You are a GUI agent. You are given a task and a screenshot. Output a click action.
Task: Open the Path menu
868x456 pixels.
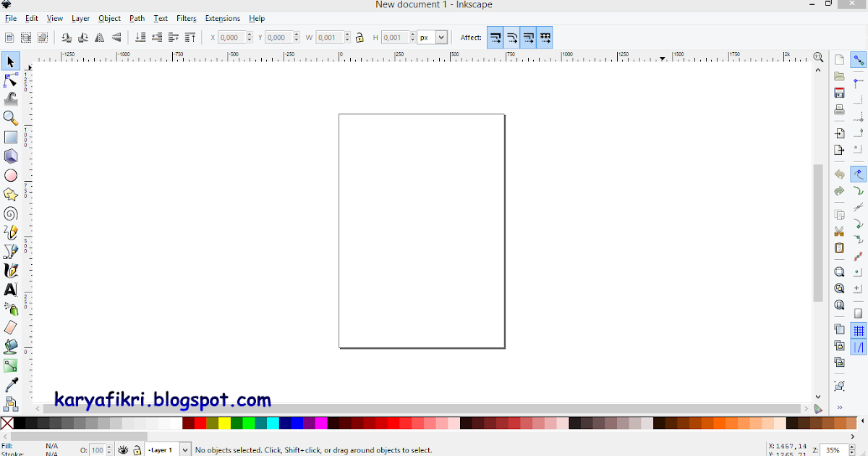137,18
